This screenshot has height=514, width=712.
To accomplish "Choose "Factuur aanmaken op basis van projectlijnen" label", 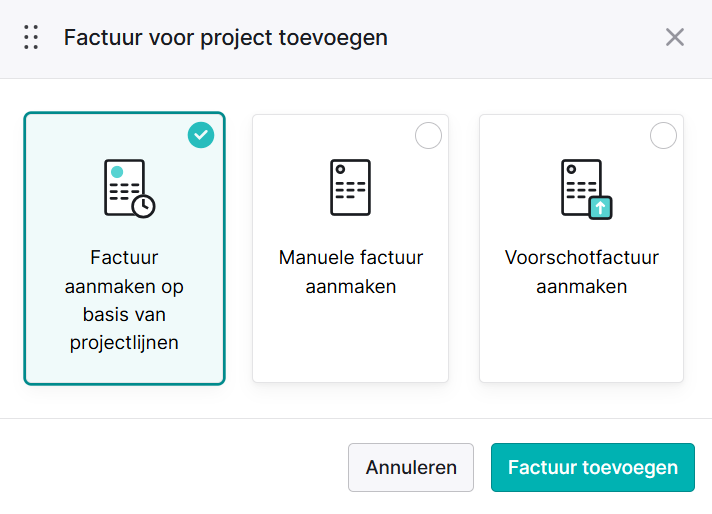I will 124,300.
